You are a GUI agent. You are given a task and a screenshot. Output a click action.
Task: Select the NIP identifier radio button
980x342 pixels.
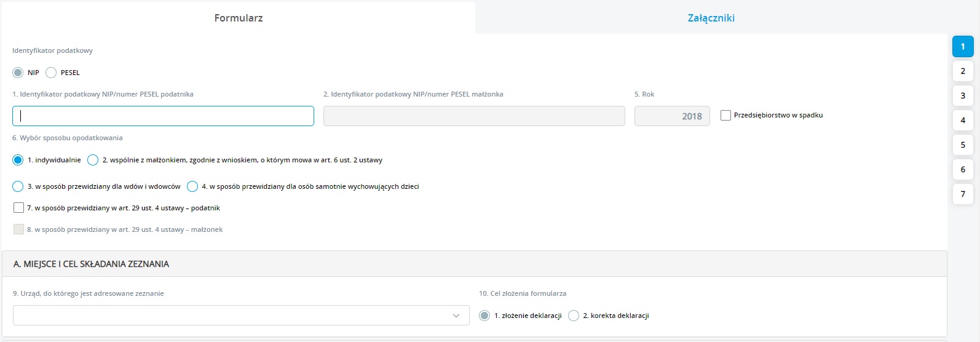coord(18,73)
